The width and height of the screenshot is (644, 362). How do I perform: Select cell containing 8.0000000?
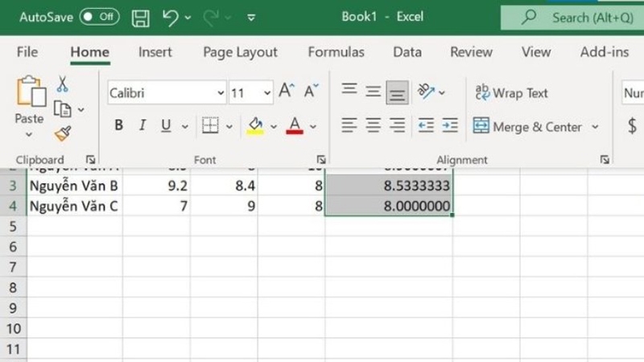point(389,206)
